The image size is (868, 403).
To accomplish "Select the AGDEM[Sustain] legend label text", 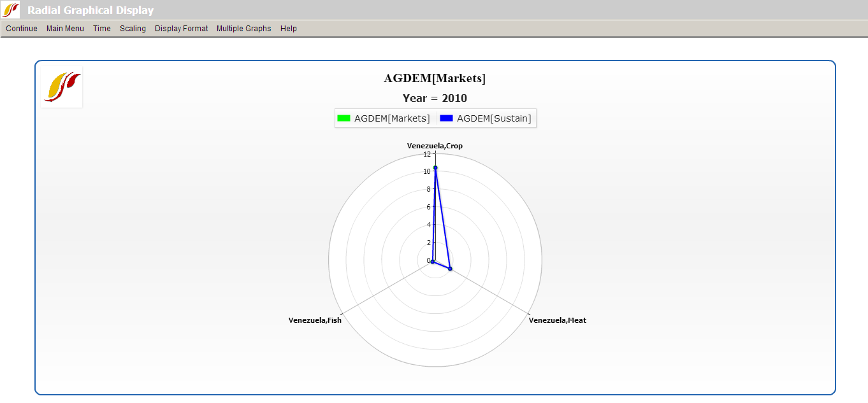I will (494, 118).
